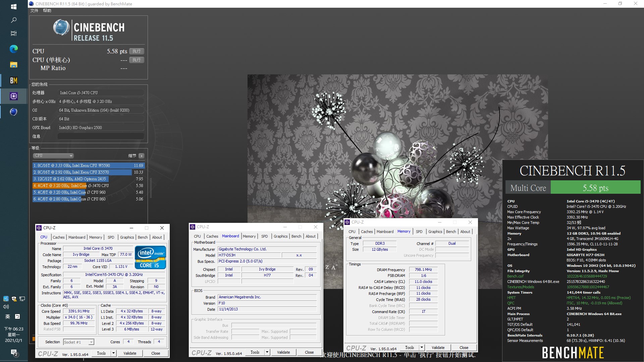The width and height of the screenshot is (644, 362).
Task: Switch to CPU-Z taskbar icon
Action: coord(14,96)
